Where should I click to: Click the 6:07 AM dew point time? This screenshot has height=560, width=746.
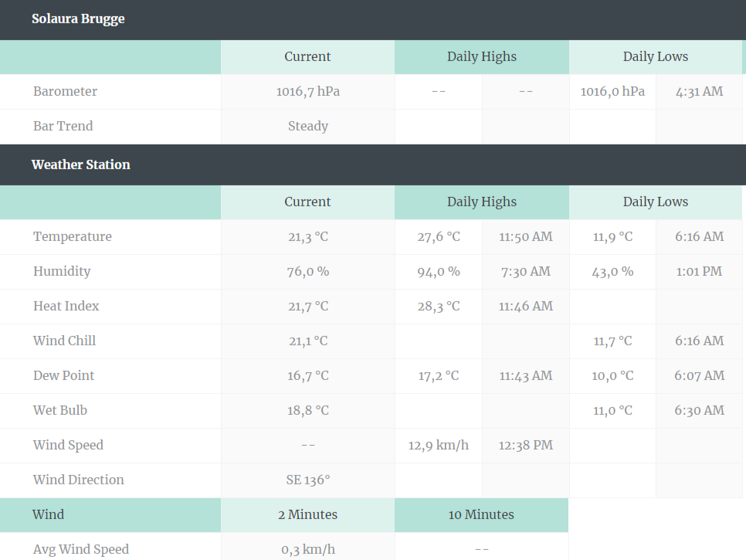tap(700, 375)
